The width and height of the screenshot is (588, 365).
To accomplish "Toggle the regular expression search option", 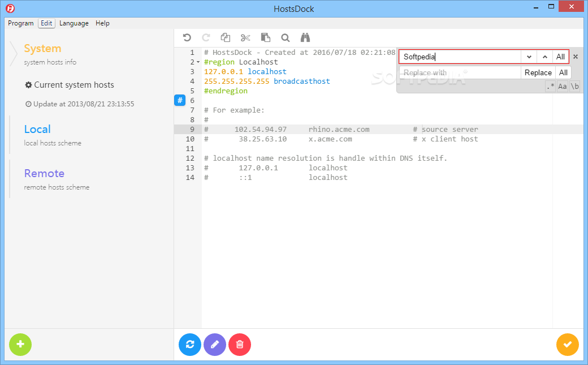I will [550, 87].
